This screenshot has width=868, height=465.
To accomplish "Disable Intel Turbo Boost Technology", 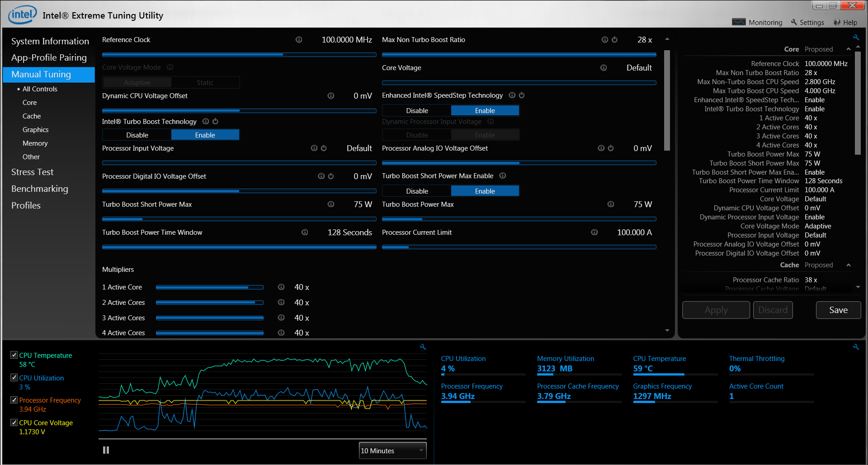I will point(137,135).
